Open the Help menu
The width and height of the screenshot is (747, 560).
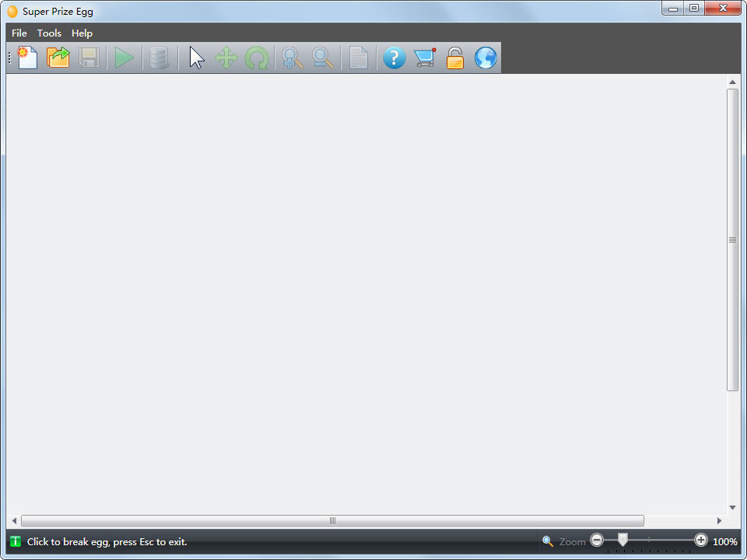pyautogui.click(x=82, y=33)
